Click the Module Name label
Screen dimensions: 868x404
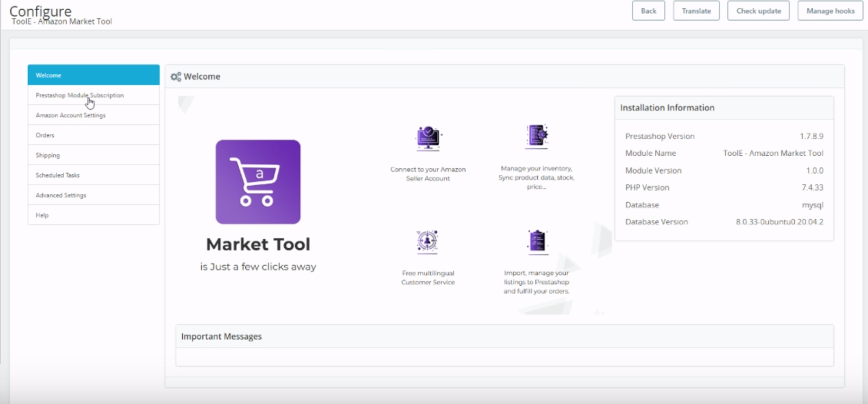pos(650,153)
